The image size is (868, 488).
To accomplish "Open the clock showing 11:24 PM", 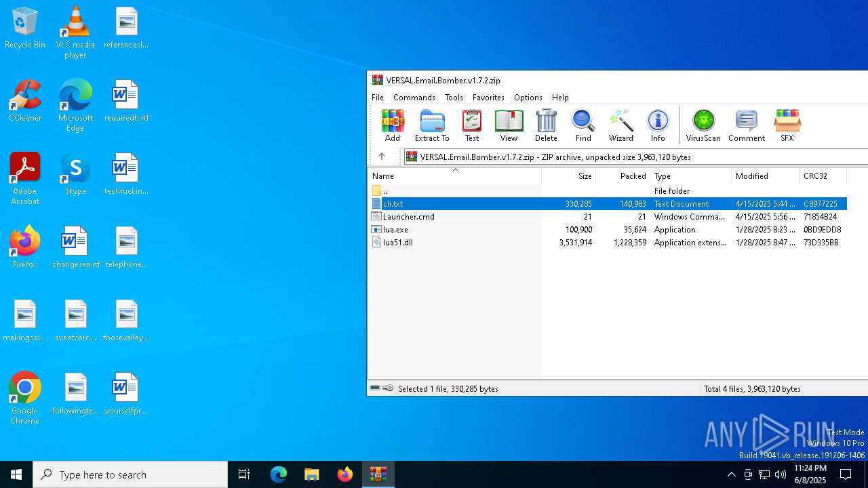I will pyautogui.click(x=810, y=474).
